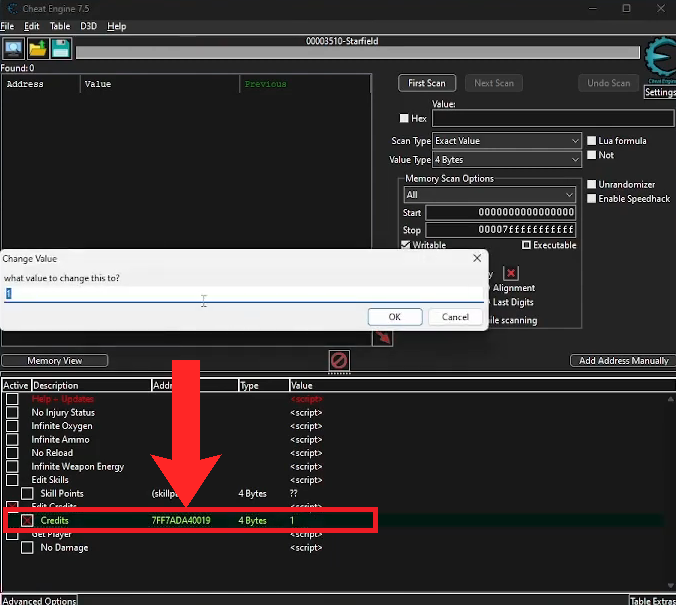Open the Scan Type dropdown
The image size is (676, 605).
pos(506,141)
